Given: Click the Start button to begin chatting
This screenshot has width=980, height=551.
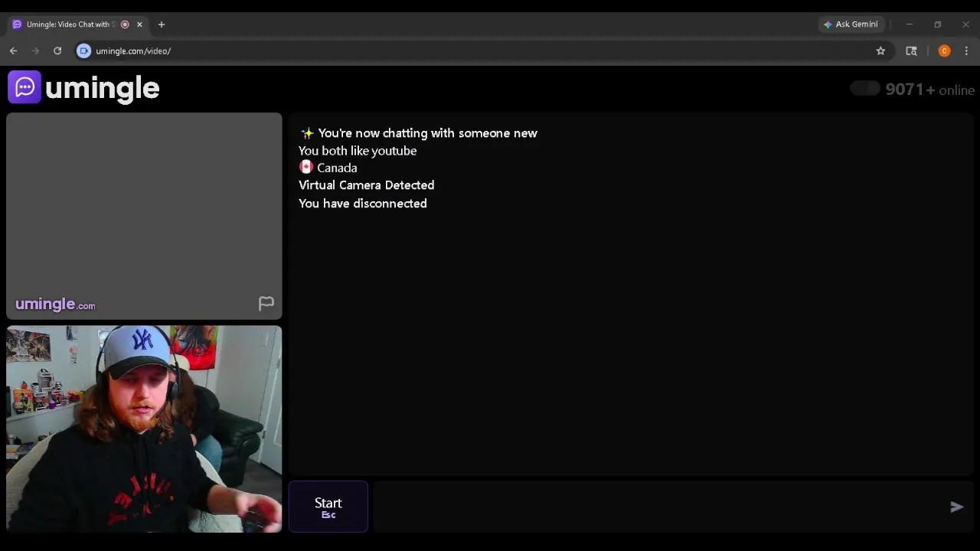Looking at the screenshot, I should tap(328, 507).
